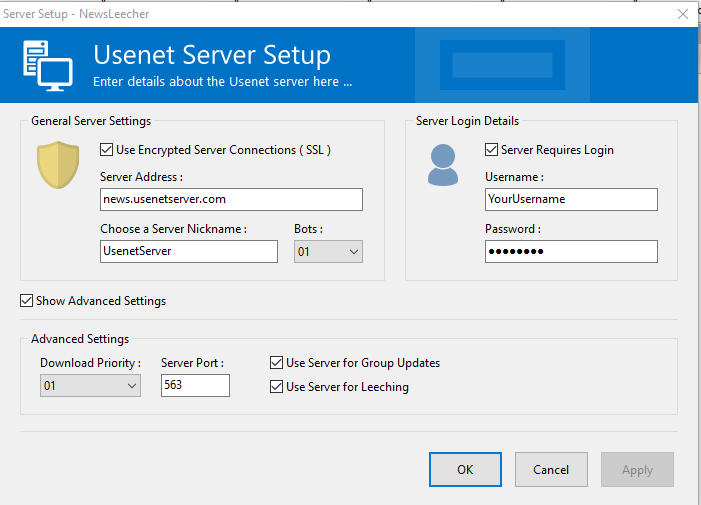Screen dimensions: 701x505
Task: Click the Server Nickname input field
Action: coord(188,251)
